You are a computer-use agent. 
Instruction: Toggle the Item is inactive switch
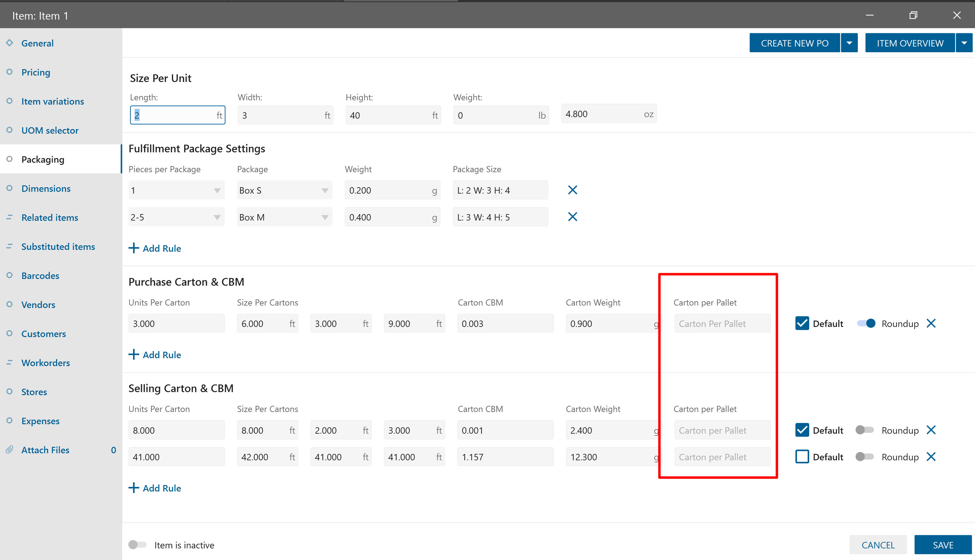pos(137,545)
